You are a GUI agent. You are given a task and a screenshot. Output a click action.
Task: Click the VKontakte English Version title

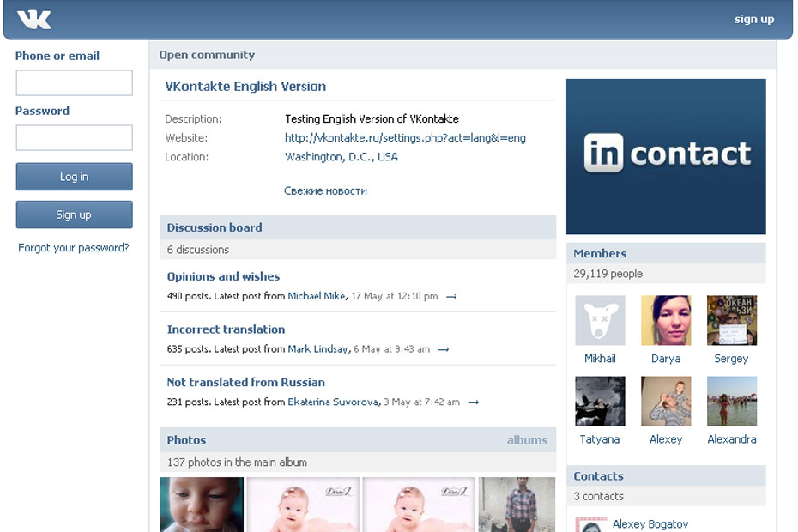[245, 87]
